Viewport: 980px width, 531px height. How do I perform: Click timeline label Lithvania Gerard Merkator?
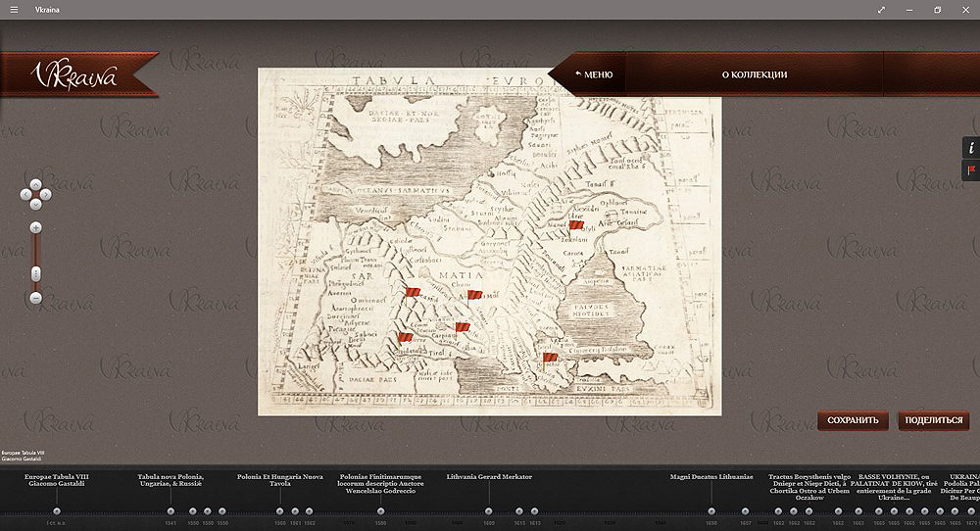point(489,477)
